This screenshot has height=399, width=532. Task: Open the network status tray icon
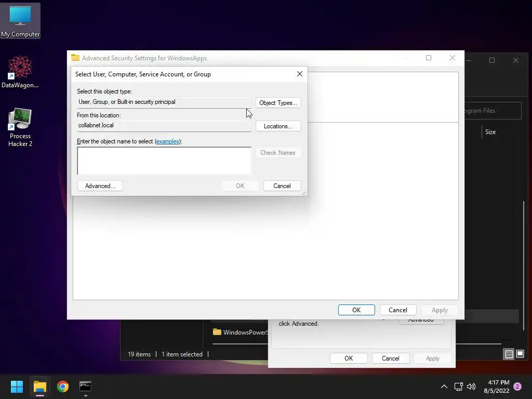tap(458, 387)
